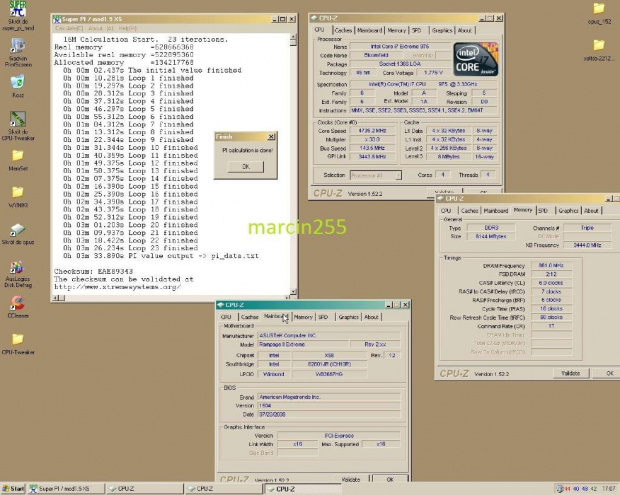Click Validate in Memory CPU-Z window

[571, 373]
